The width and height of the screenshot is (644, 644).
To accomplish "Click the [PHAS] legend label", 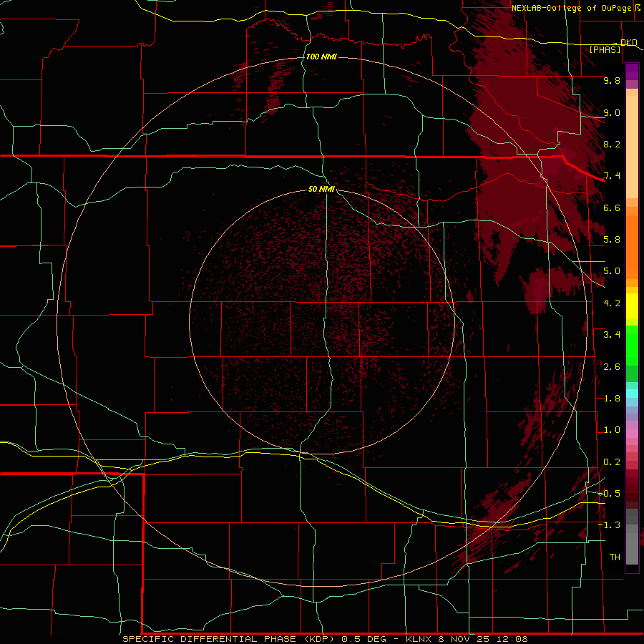I will coord(605,49).
